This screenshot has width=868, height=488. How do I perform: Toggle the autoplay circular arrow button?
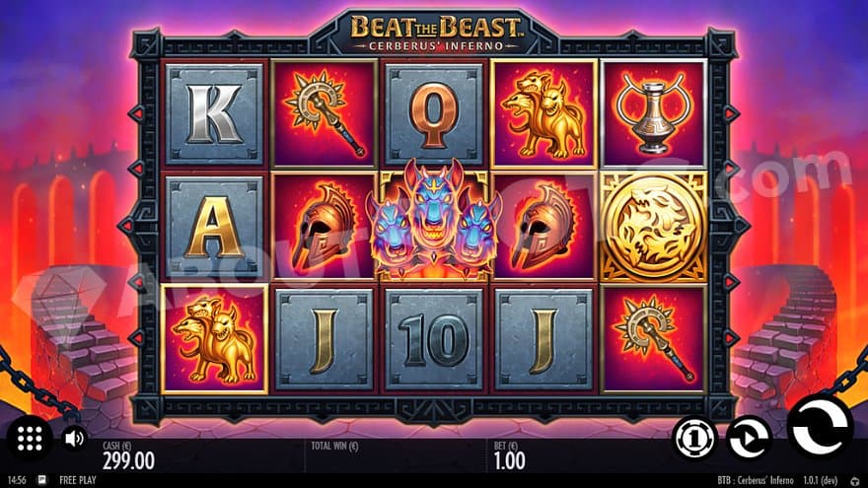click(749, 439)
